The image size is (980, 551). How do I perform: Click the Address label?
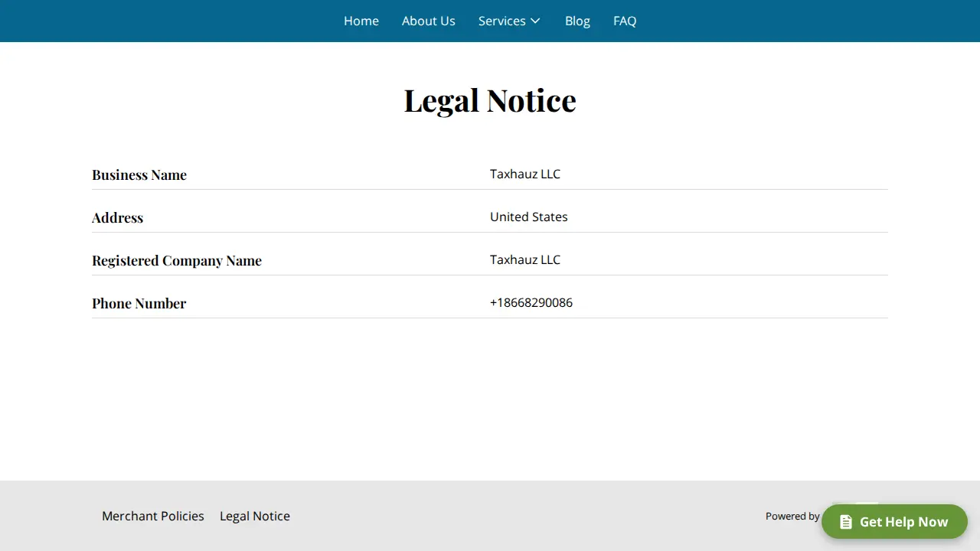(118, 217)
